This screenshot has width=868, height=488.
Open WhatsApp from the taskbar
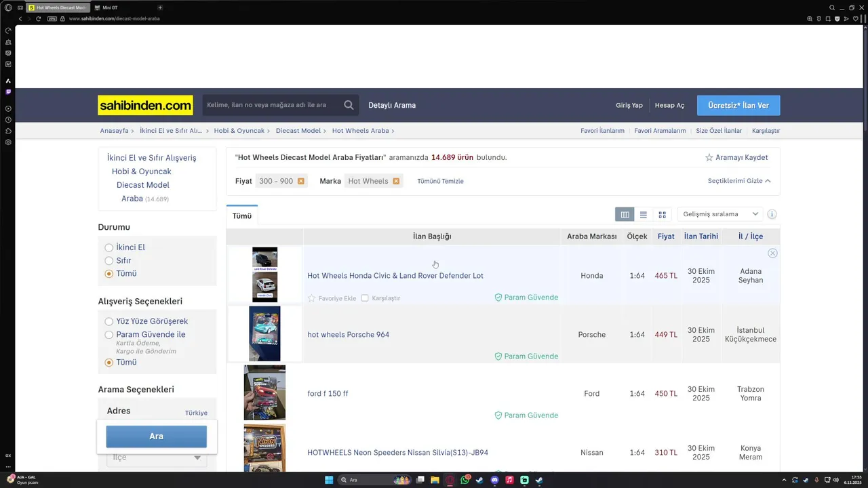(465, 480)
